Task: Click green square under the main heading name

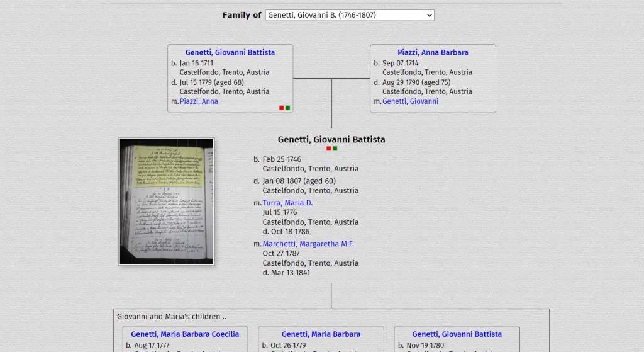Action: (x=335, y=149)
